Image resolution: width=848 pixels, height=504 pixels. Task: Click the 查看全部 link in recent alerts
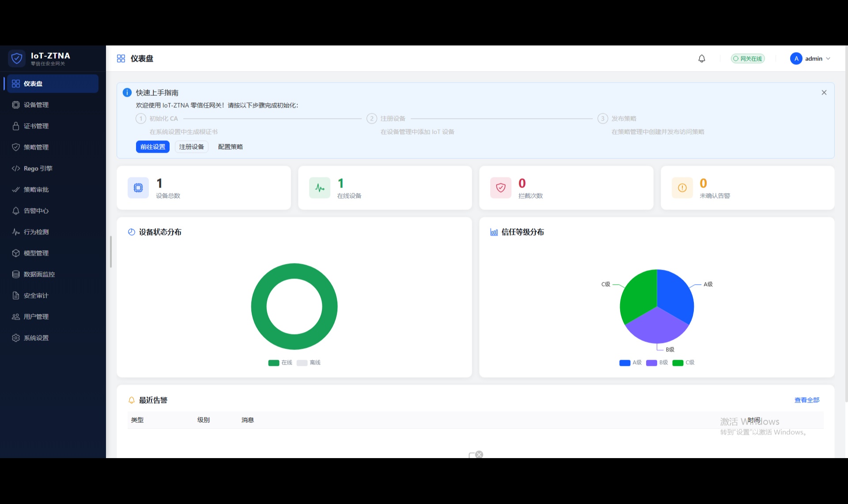pyautogui.click(x=807, y=400)
